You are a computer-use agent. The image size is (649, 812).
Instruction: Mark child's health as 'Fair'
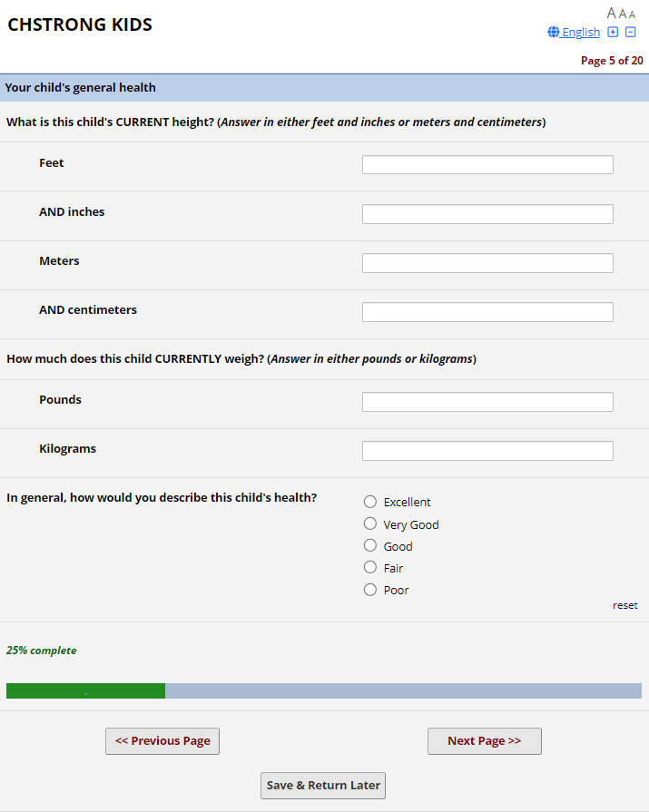370,567
